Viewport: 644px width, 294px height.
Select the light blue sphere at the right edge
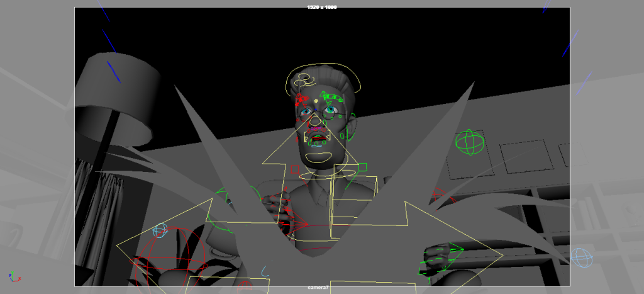(x=581, y=257)
